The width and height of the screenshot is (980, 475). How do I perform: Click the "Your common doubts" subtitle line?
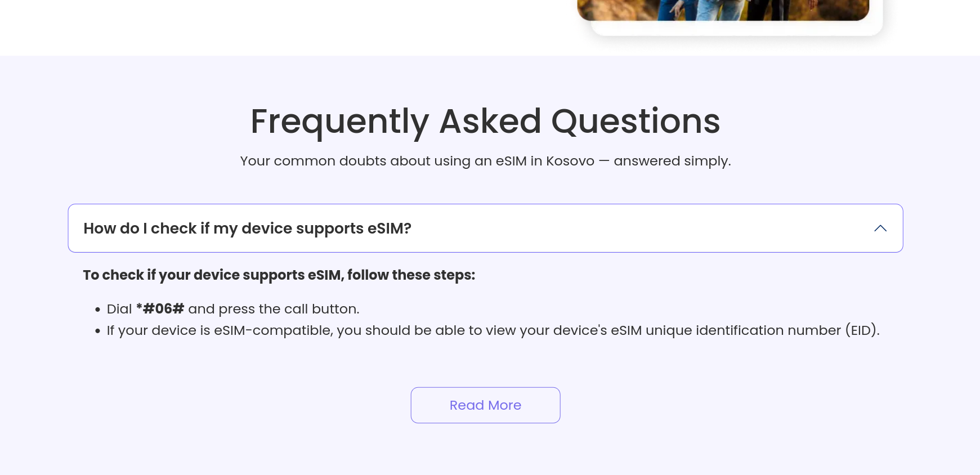(x=485, y=161)
